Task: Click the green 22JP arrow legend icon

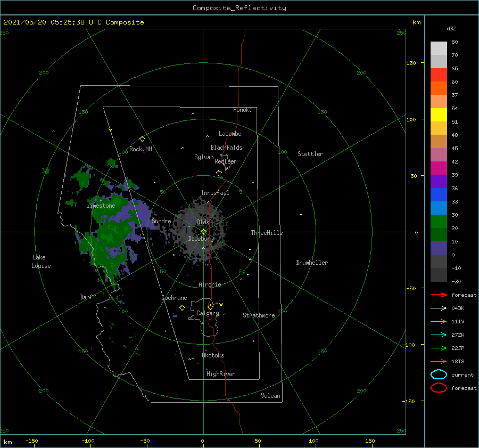Action: [x=439, y=348]
